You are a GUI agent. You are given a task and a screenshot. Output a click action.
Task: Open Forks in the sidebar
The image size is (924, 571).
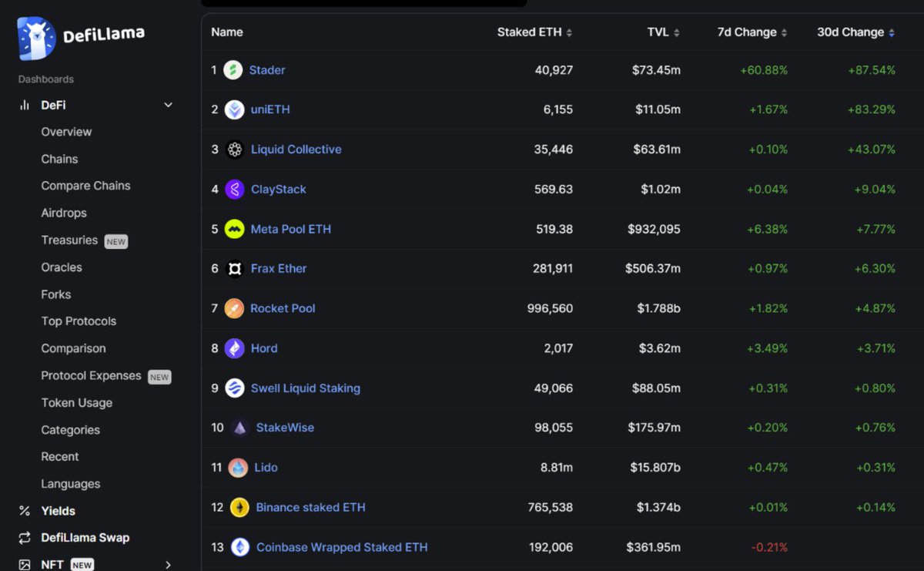56,294
